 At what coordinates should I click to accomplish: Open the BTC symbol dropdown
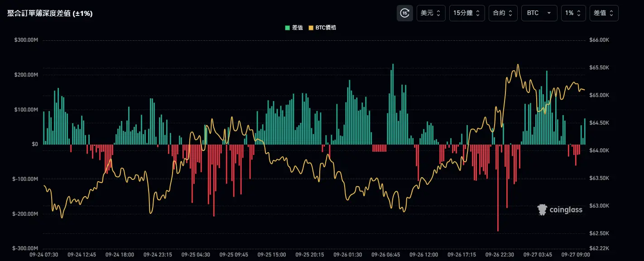coord(539,13)
